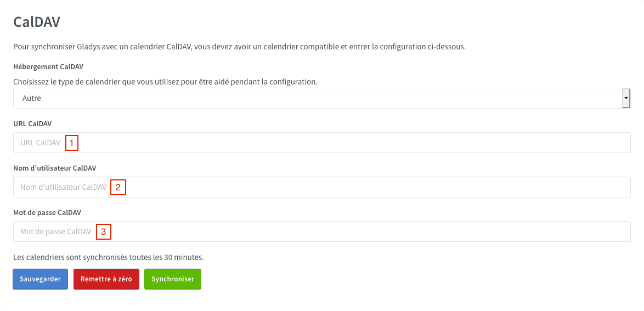The width and height of the screenshot is (644, 311).
Task: Click the 'Hébergement CalDAV' label
Action: 48,67
